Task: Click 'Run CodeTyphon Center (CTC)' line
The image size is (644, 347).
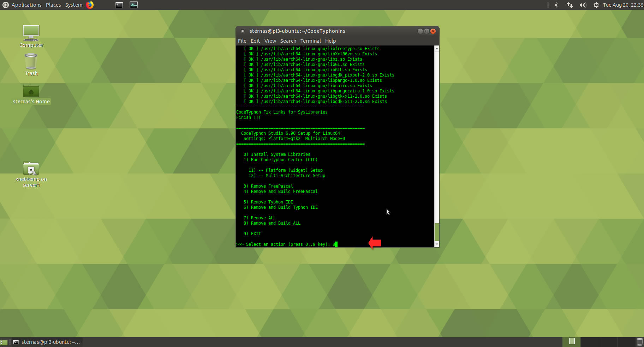Action: tap(280, 160)
